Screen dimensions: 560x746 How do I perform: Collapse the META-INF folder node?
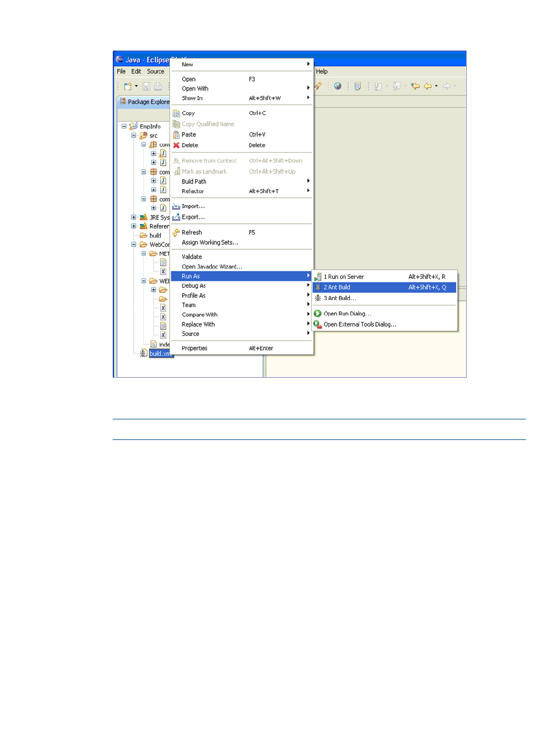(144, 254)
